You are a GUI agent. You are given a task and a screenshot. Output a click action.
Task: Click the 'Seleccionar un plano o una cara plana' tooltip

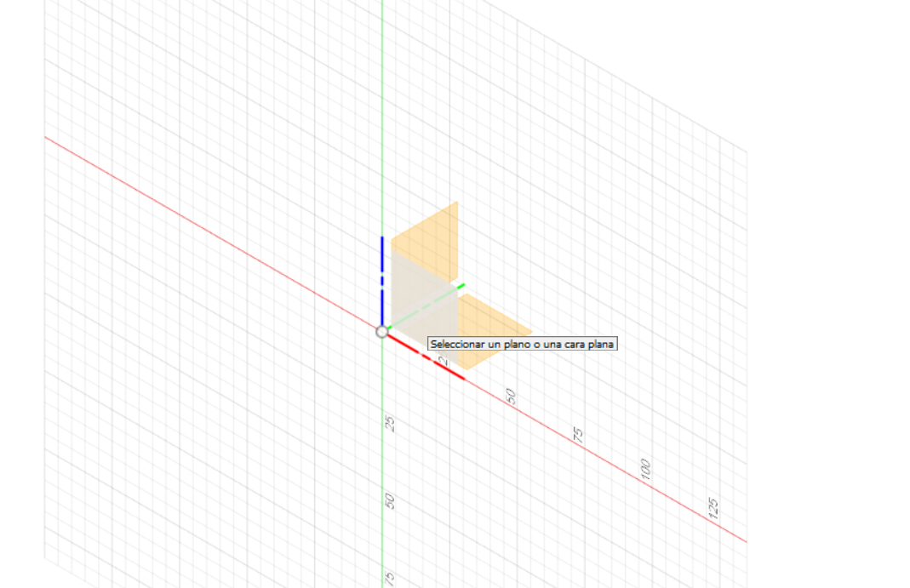point(523,344)
